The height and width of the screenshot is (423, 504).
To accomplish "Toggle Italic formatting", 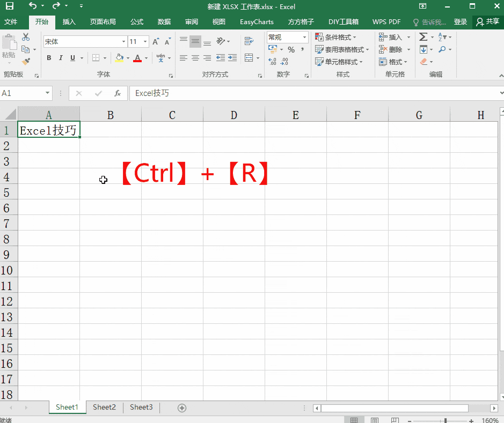I will pyautogui.click(x=61, y=58).
